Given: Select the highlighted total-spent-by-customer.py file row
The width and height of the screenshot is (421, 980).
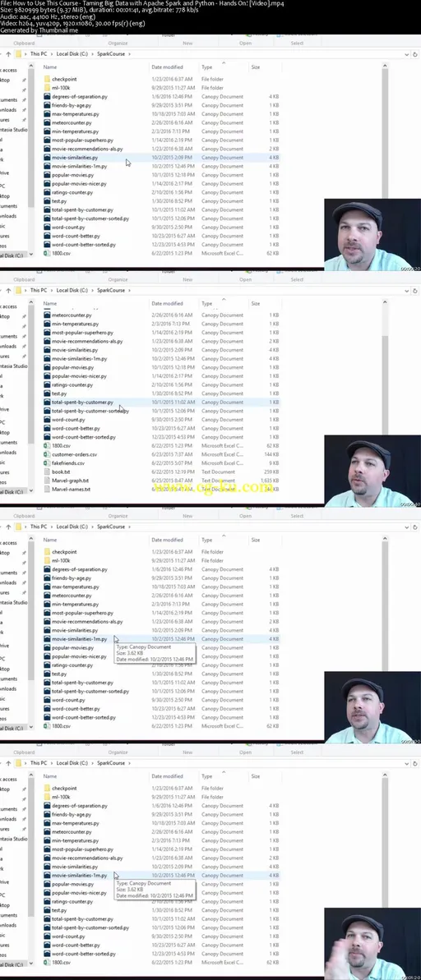Looking at the screenshot, I should 161,403.
